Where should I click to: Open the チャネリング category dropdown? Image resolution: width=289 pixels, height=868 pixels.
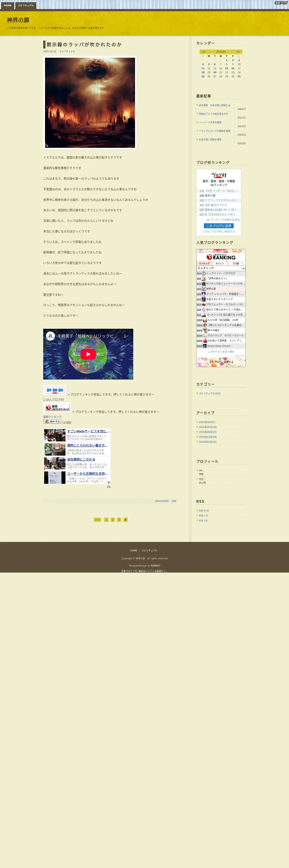pyautogui.click(x=221, y=268)
